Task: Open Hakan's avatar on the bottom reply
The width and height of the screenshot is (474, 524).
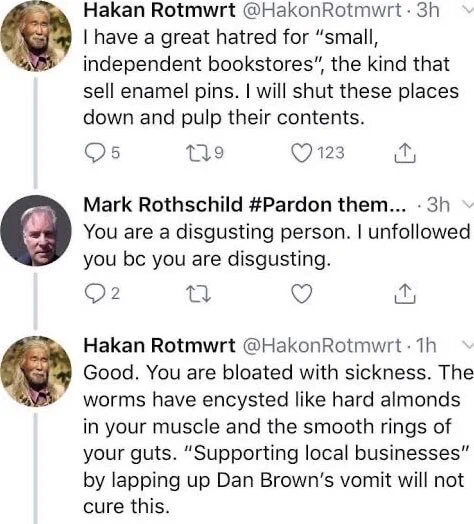Action: click(36, 371)
